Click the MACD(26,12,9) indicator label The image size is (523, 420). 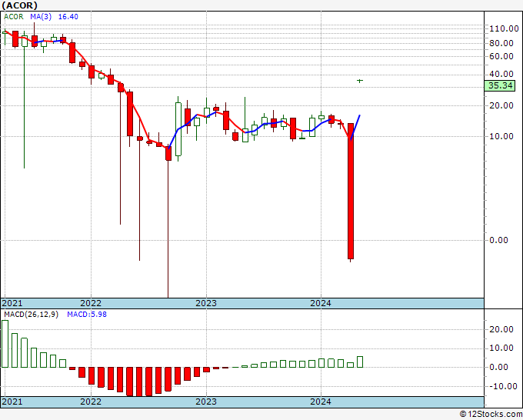(x=31, y=315)
